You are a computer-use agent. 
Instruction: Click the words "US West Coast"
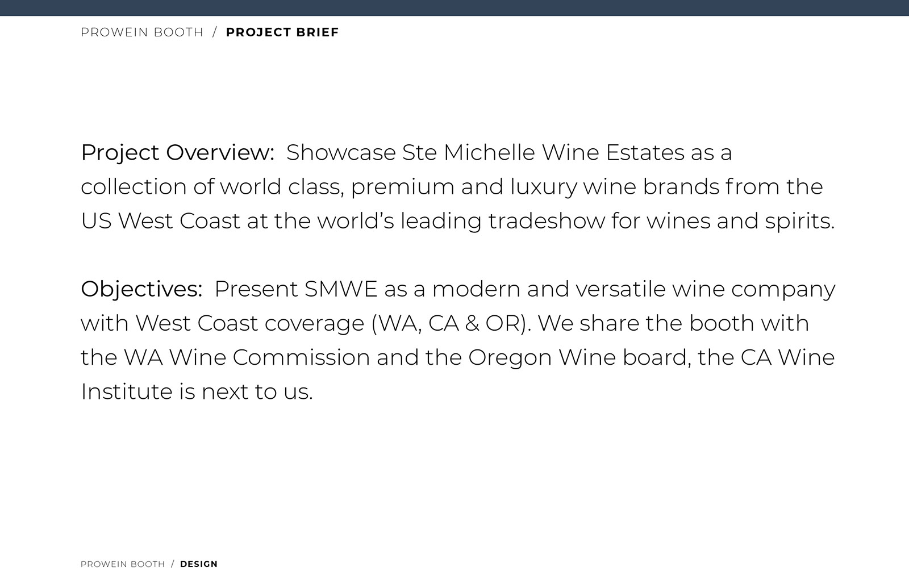point(161,221)
